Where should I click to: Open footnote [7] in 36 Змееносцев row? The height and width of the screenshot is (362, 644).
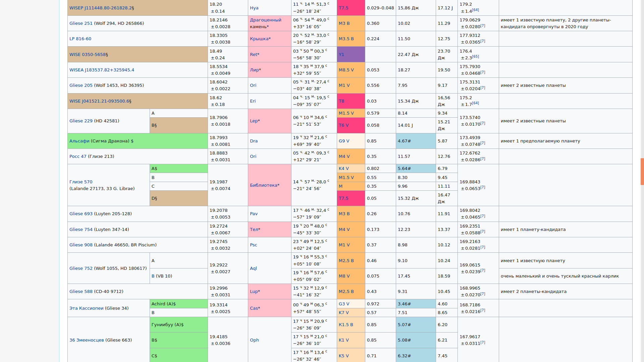pos(483,343)
